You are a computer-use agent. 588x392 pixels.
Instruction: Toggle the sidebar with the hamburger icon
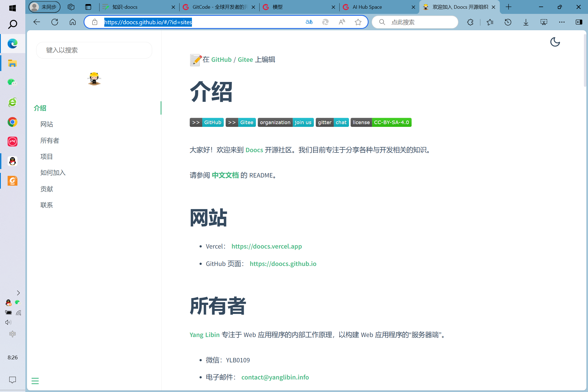pos(35,381)
